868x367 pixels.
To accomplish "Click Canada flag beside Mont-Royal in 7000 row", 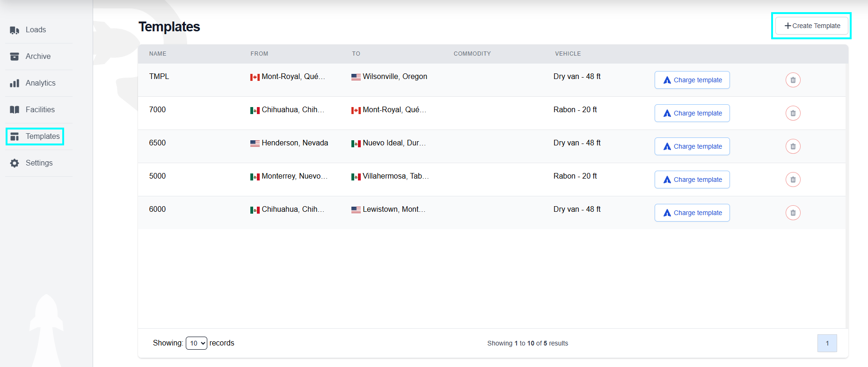I will pyautogui.click(x=356, y=110).
